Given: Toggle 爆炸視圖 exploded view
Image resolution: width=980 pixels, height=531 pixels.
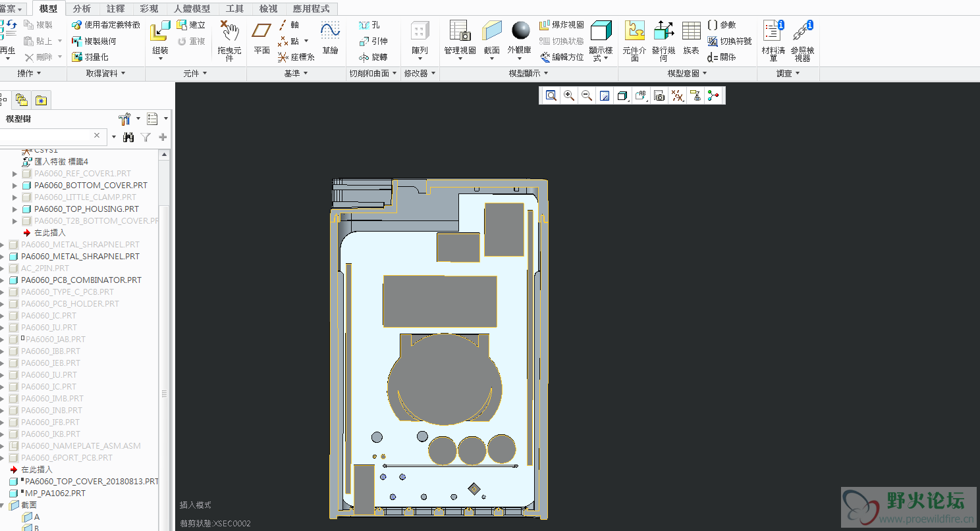Looking at the screenshot, I should click(561, 25).
